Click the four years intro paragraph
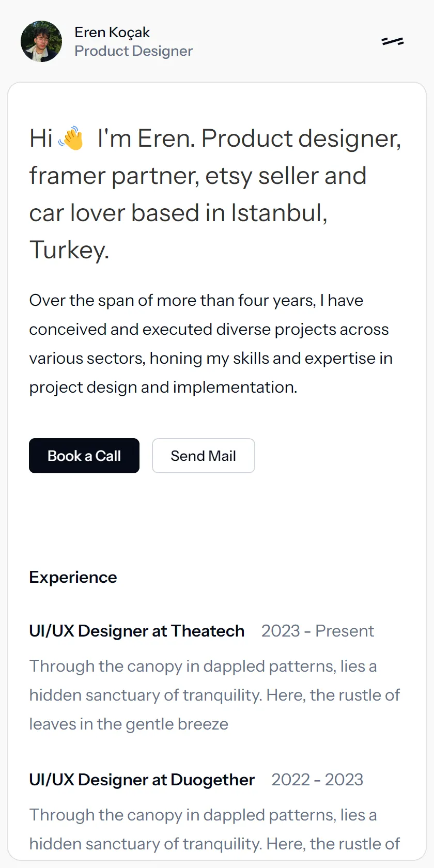The width and height of the screenshot is (434, 868). click(211, 344)
